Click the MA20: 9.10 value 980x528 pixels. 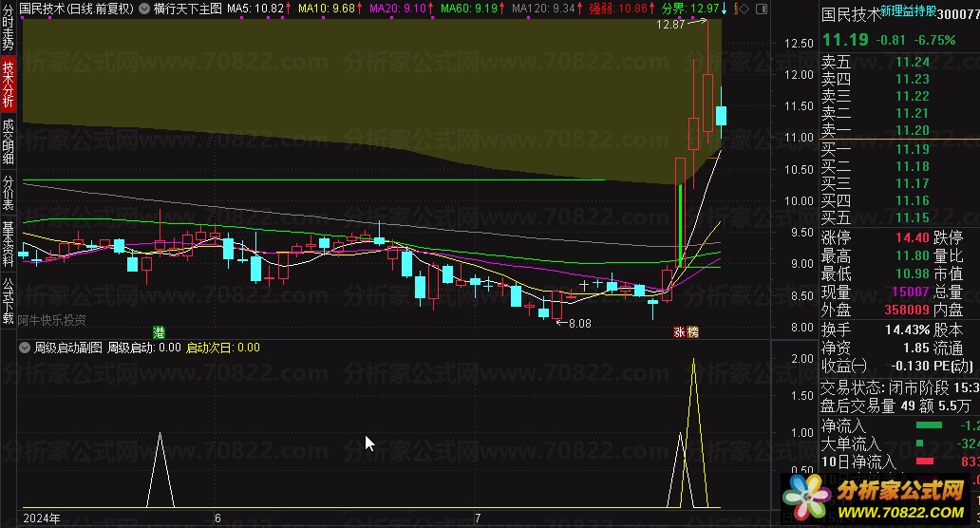pos(398,9)
